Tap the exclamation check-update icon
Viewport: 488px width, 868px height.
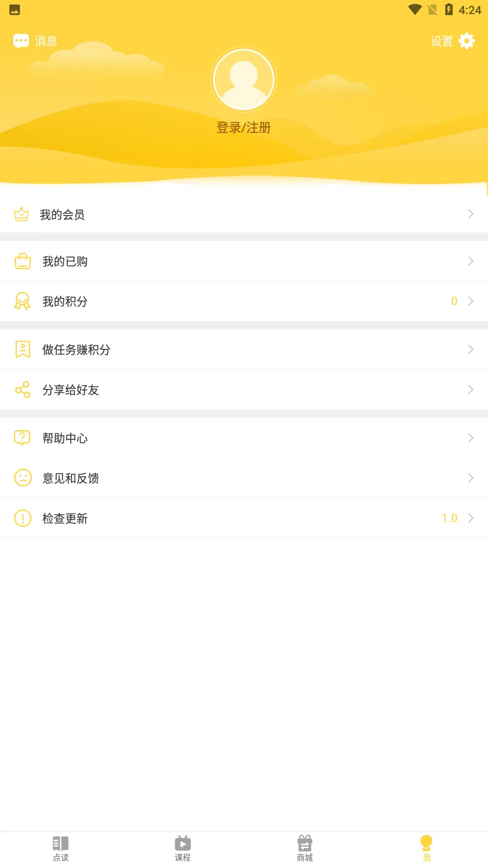(x=23, y=518)
